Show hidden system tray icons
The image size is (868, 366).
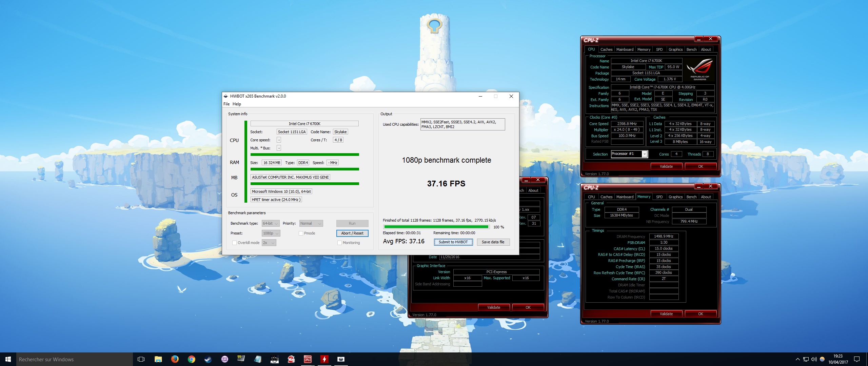point(797,359)
